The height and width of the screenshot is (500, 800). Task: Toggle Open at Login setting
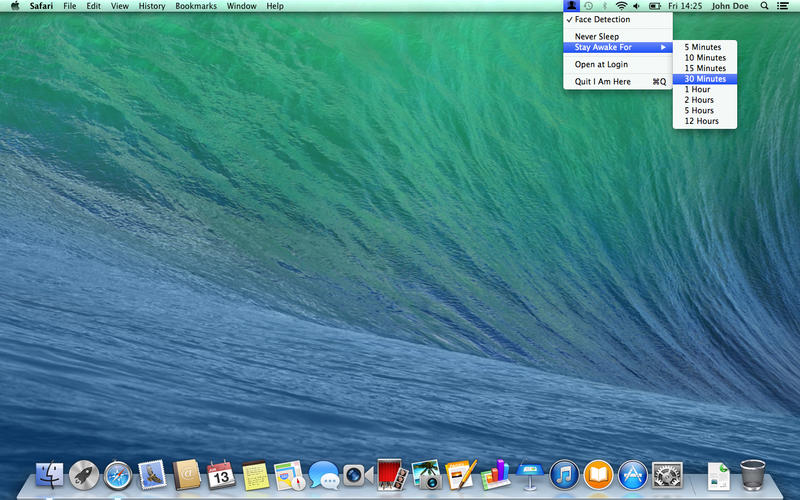click(601, 65)
